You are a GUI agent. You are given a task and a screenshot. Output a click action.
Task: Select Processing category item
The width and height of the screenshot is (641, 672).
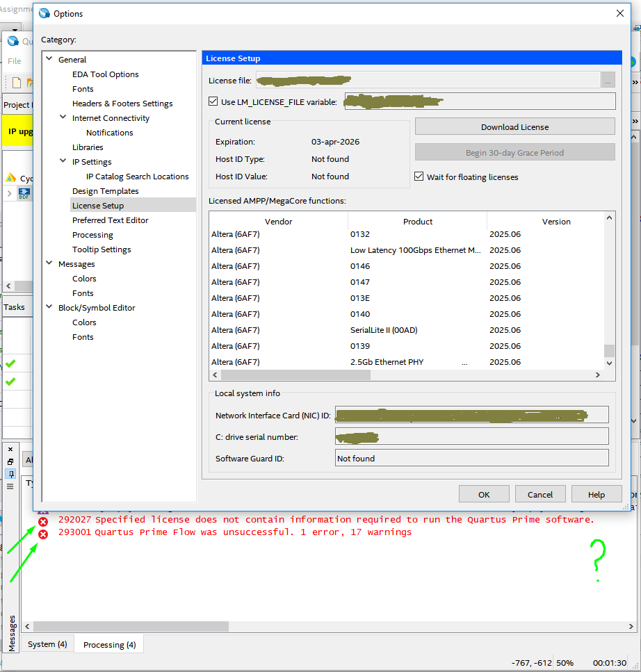pyautogui.click(x=92, y=235)
